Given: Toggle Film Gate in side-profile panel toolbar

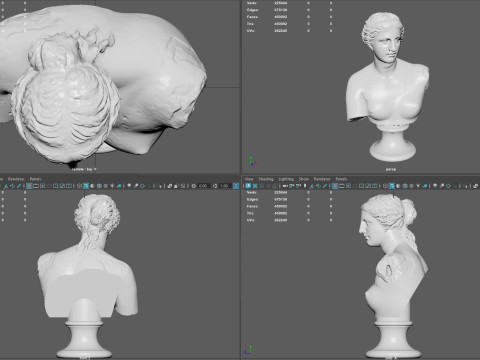Looking at the screenshot, I should [342, 186].
